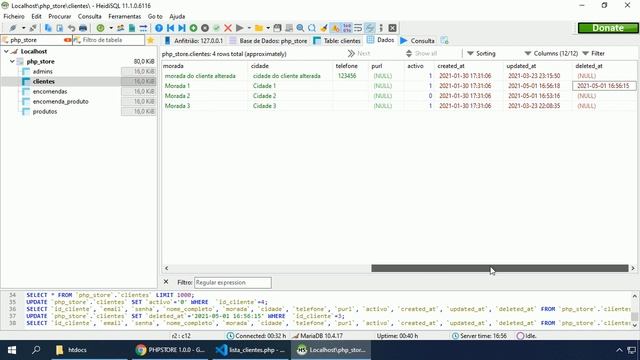Toggle the binary as hex toolbar button
The image size is (640, 360).
[347, 28]
